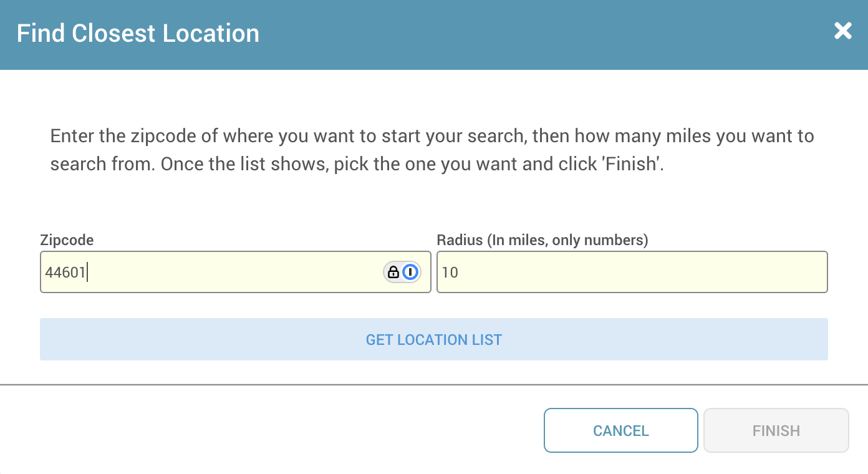The height and width of the screenshot is (474, 868).
Task: Click the Zipcode field label
Action: pyautogui.click(x=67, y=240)
